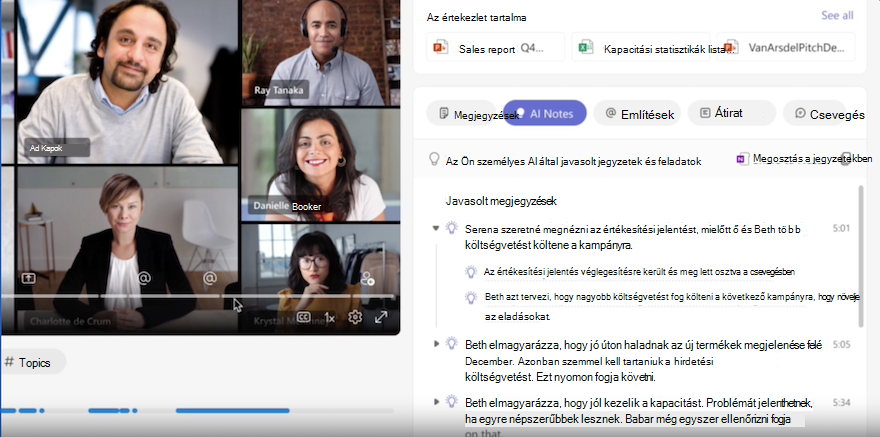Select Ray Tanaka's video tile
Viewport: 880px width, 437px height.
(320, 53)
